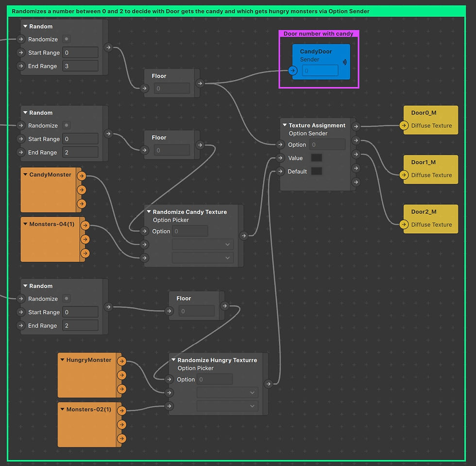The image size is (476, 466).
Task: Click the Diffuse Texture port on Door2_M
Action: pos(404,225)
